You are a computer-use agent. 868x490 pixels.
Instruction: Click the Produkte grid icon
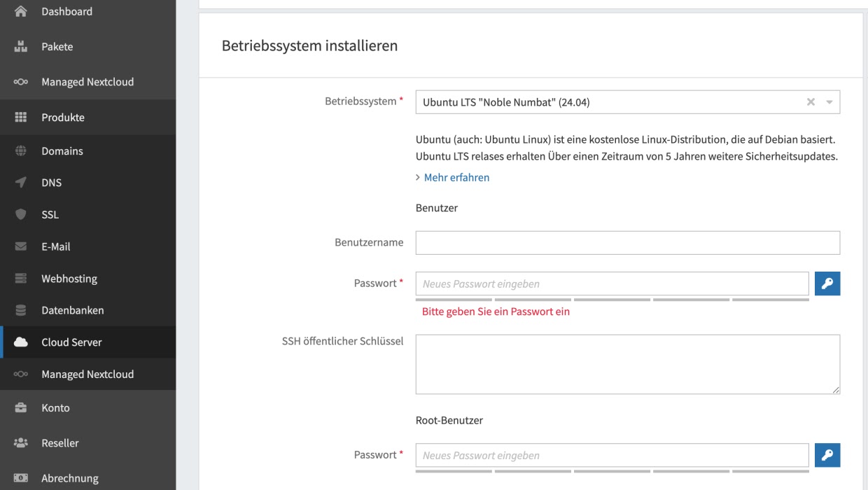[21, 118]
